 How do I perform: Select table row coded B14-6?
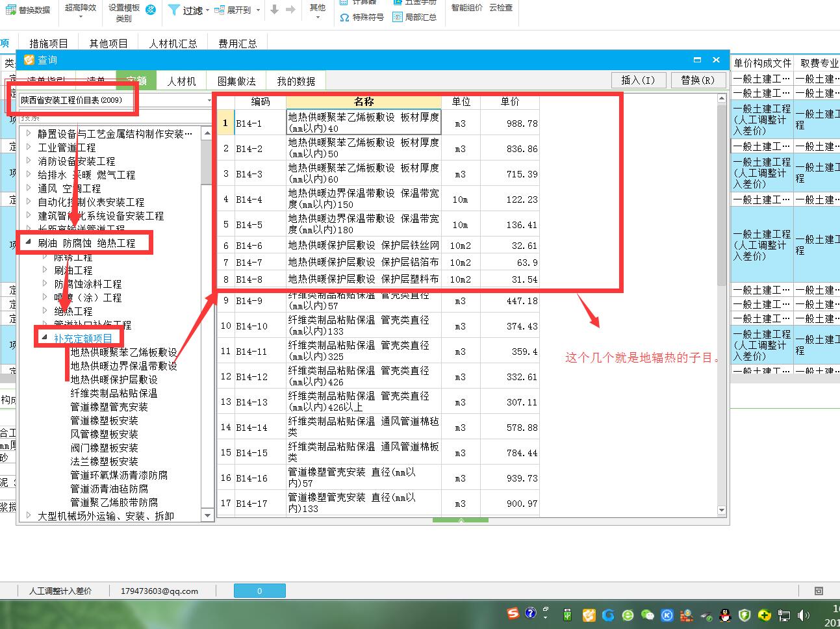click(x=378, y=246)
